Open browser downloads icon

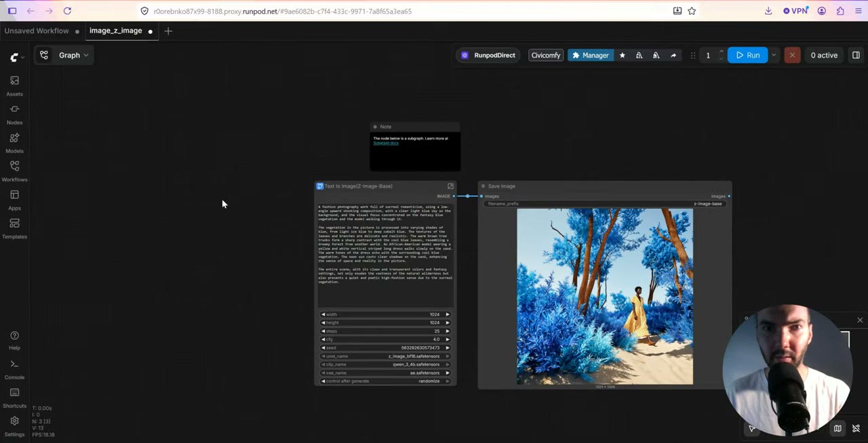point(768,11)
